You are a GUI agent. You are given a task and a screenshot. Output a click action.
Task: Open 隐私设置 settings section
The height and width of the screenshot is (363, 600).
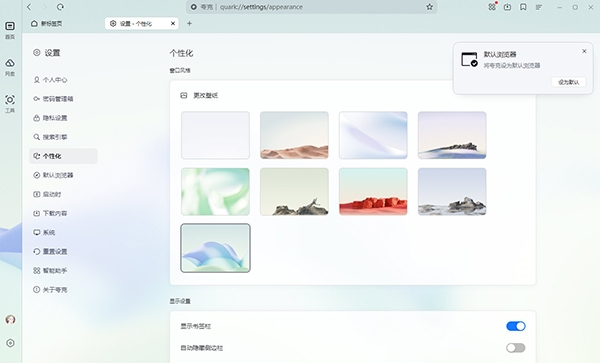coord(63,118)
